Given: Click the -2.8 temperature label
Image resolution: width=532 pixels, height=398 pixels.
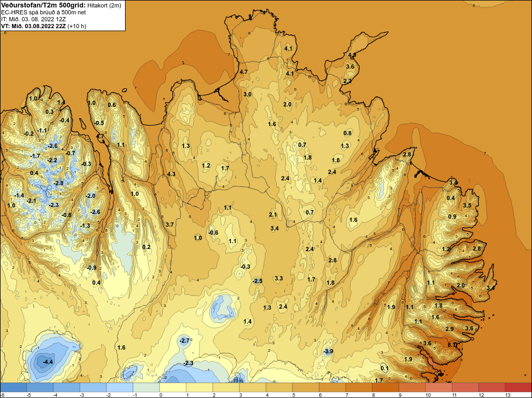Looking at the screenshot, I should 59,183.
